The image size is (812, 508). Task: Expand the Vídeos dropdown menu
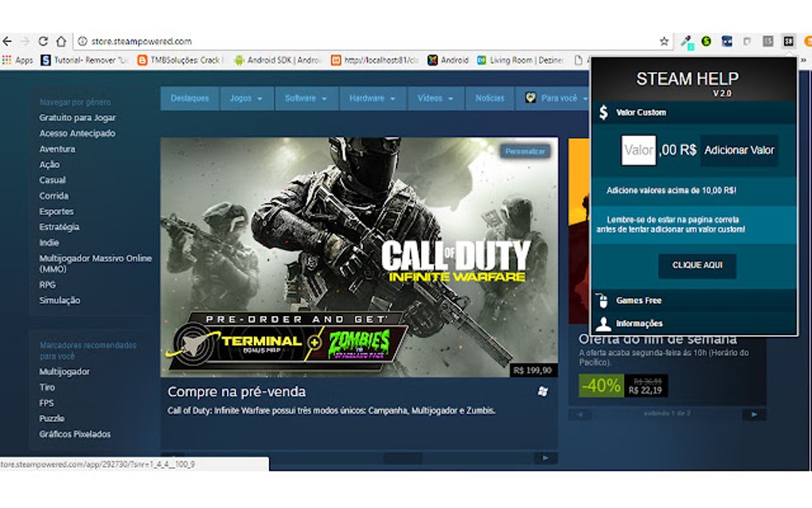point(435,98)
